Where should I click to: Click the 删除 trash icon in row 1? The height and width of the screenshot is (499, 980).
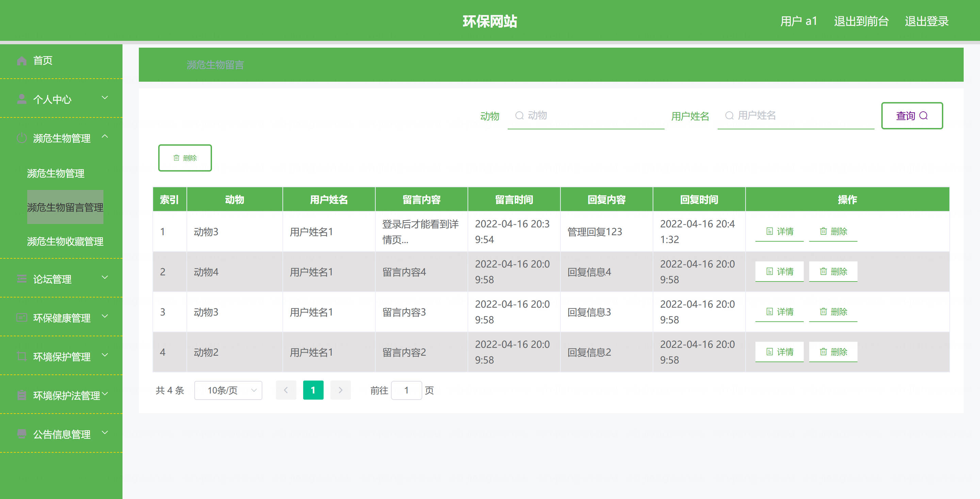(x=823, y=231)
